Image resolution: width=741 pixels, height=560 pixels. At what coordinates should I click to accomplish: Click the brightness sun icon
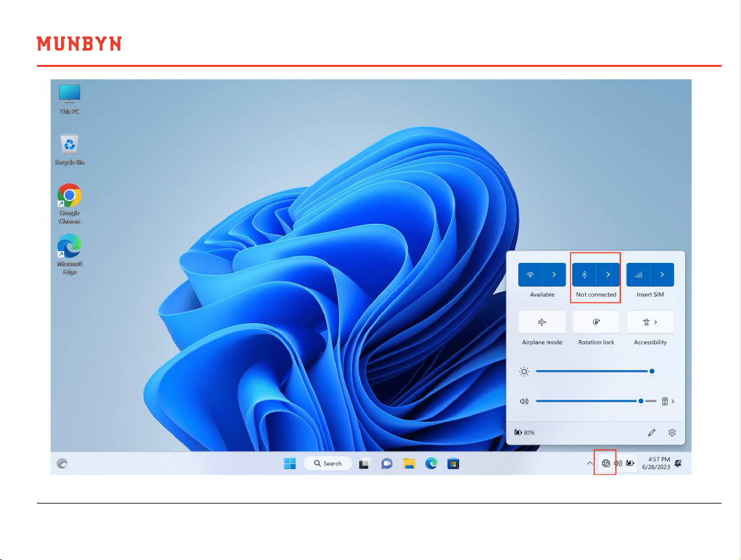pos(524,372)
